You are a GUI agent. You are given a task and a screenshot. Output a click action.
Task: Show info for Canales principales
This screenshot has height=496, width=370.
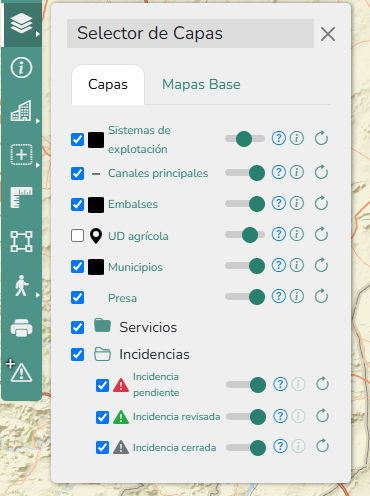(x=297, y=172)
